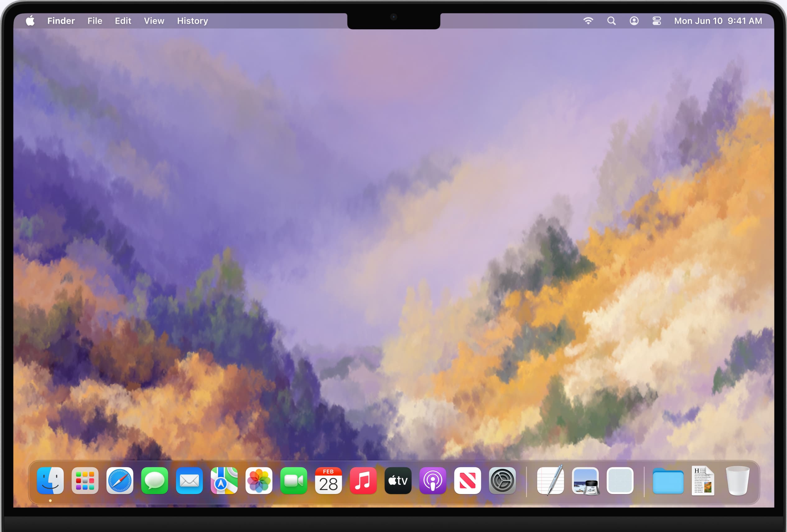Open System Settings gear icon
Image resolution: width=787 pixels, height=532 pixels.
[502, 481]
